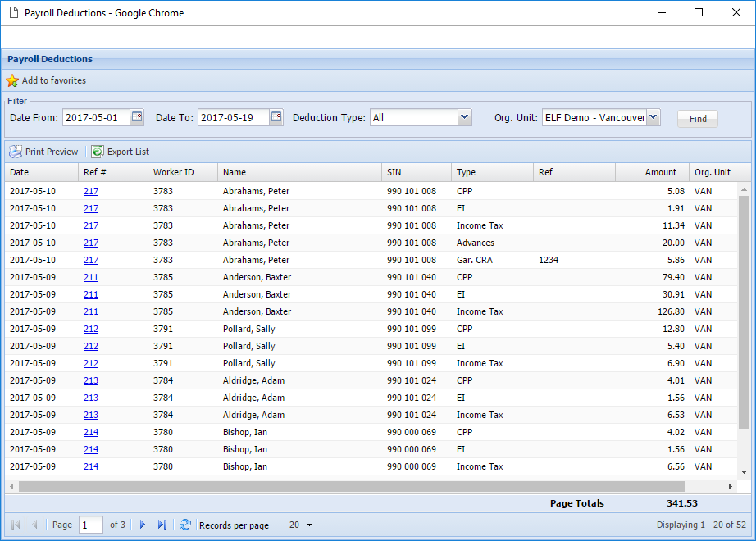The height and width of the screenshot is (541, 756).
Task: Open the Date To calendar picker
Action: tap(276, 117)
